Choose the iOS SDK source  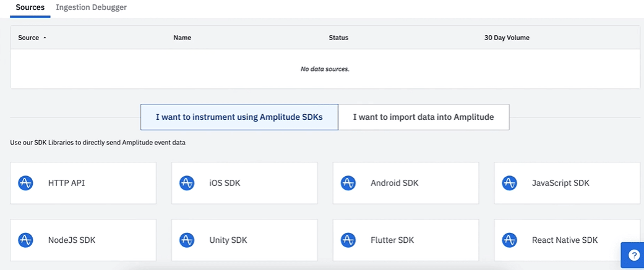pos(244,183)
